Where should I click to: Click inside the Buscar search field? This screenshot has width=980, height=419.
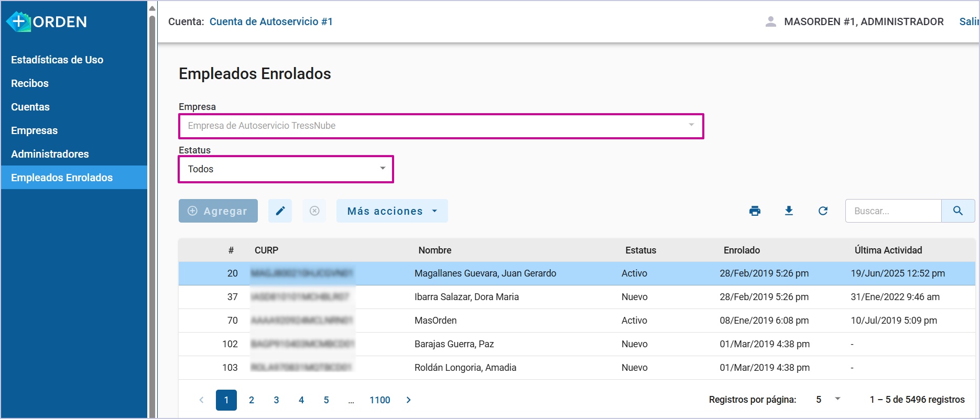893,211
